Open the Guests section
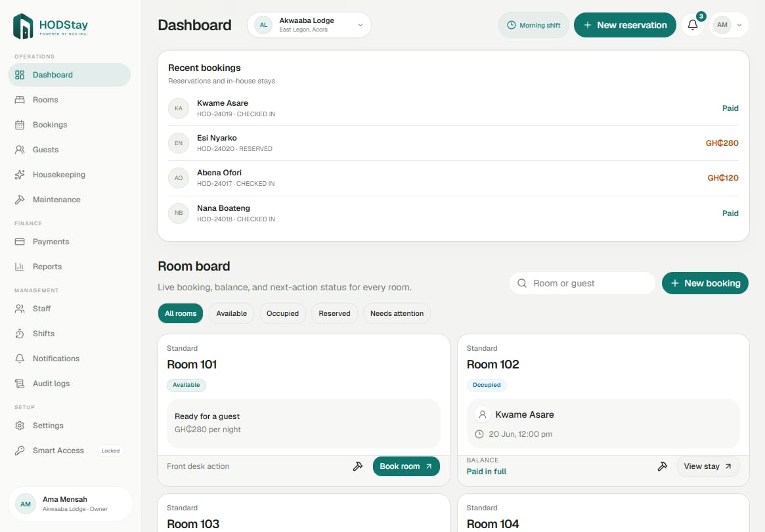This screenshot has height=532, width=765. coord(70,149)
